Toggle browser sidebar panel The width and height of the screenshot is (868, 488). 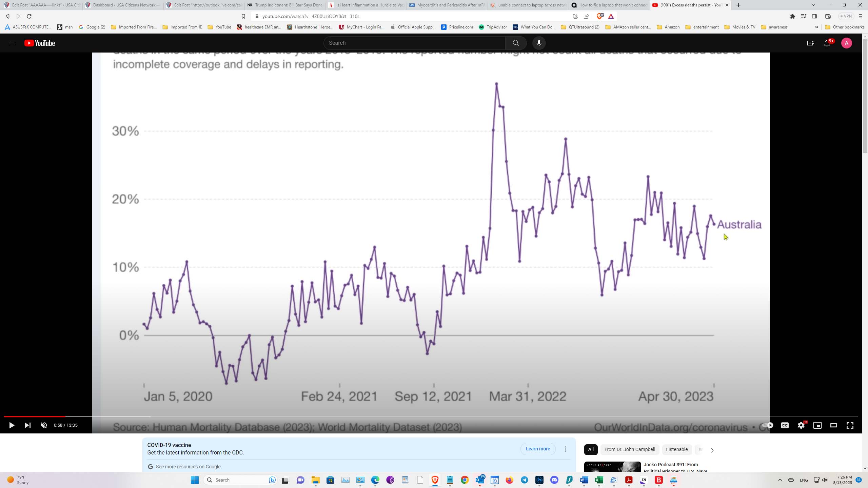coord(814,16)
